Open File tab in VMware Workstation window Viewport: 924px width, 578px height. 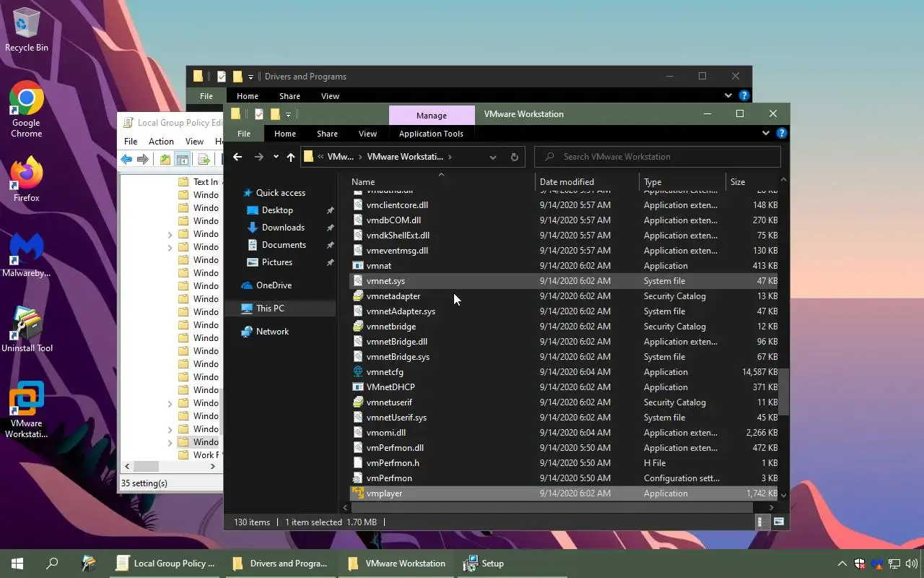[244, 134]
